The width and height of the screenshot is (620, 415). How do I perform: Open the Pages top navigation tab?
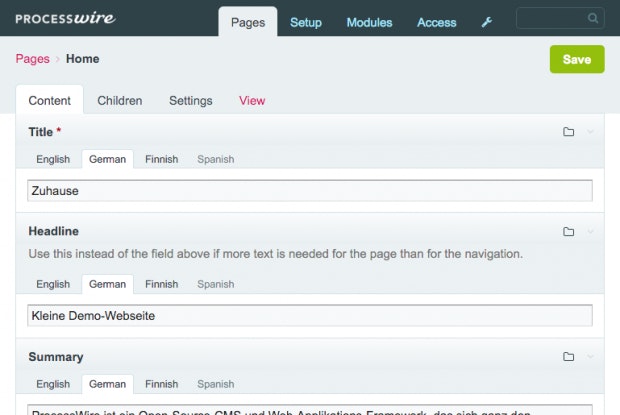click(248, 22)
